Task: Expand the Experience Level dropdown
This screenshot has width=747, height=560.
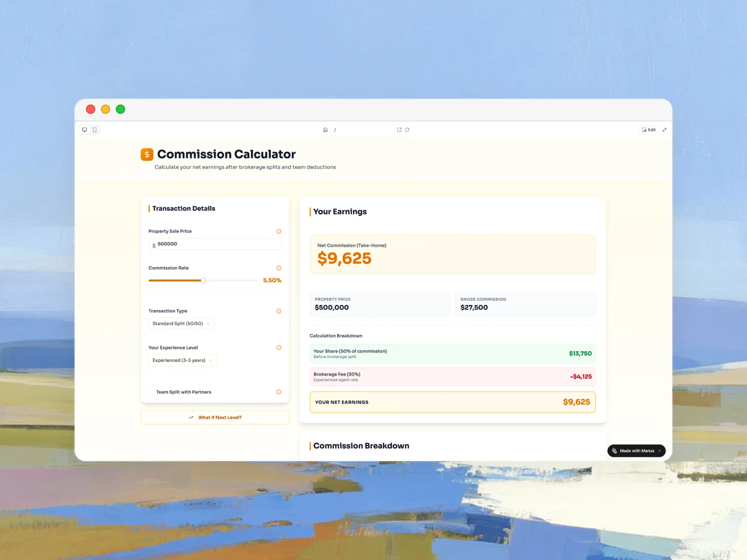Action: 182,360
